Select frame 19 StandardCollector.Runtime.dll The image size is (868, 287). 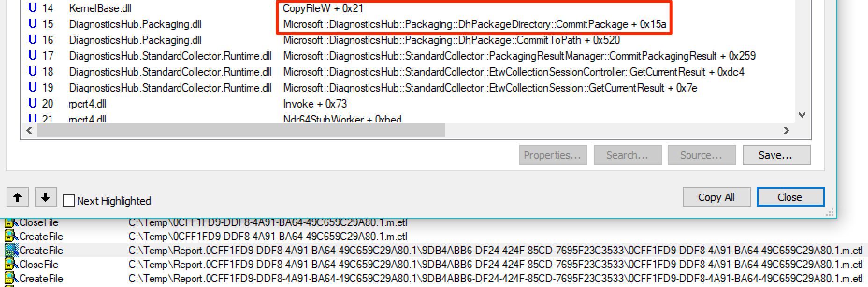pos(170,88)
